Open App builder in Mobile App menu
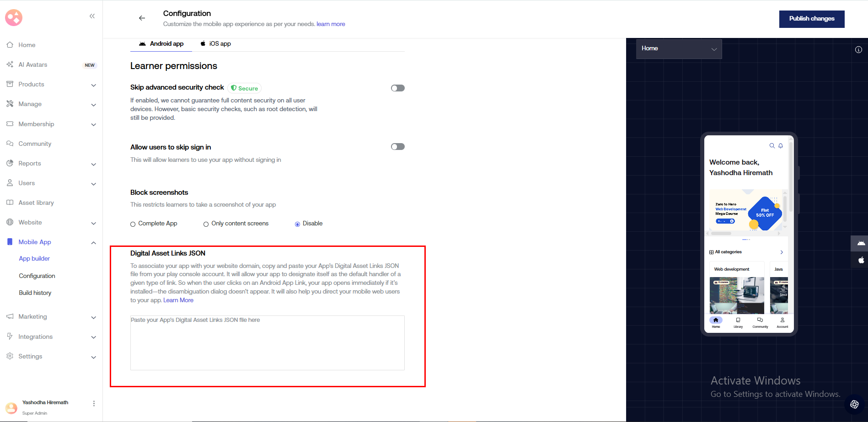This screenshot has width=868, height=422. [34, 259]
